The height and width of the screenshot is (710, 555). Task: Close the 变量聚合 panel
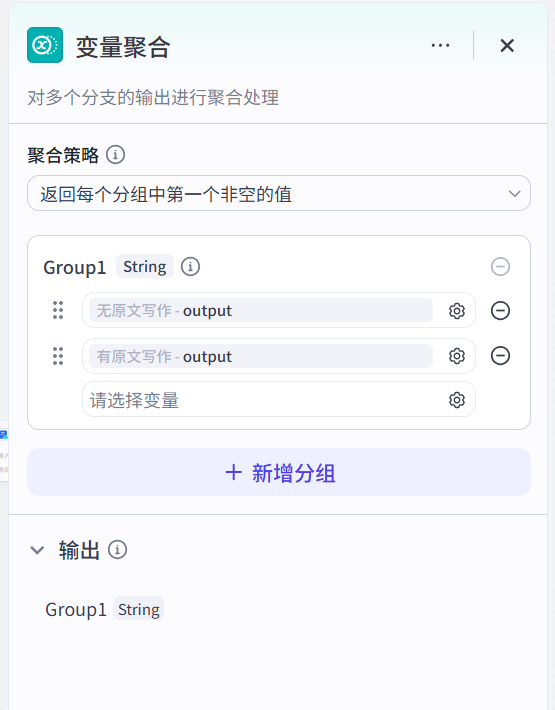[507, 45]
